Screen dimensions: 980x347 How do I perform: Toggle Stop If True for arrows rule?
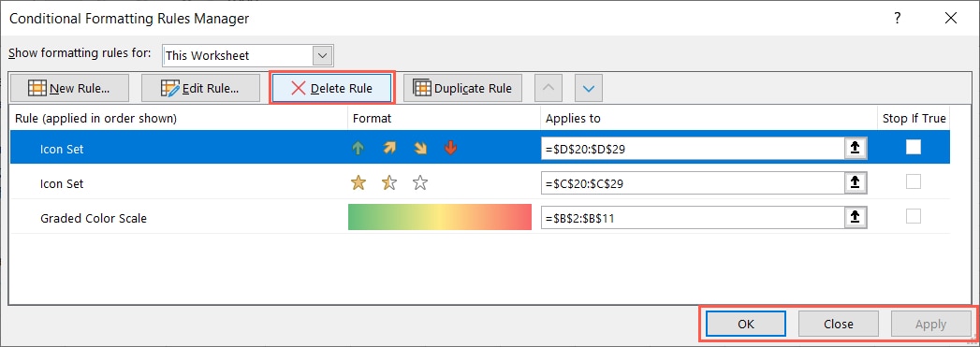pyautogui.click(x=914, y=147)
